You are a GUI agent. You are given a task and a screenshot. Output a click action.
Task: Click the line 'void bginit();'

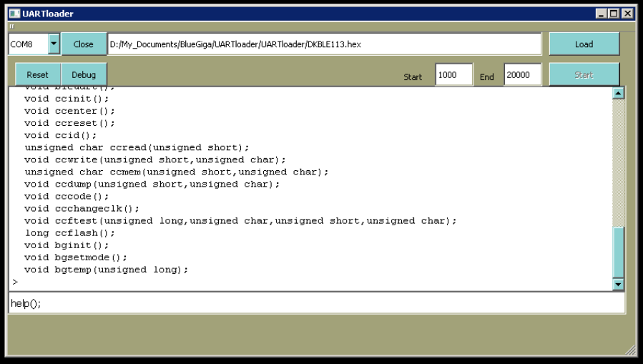(x=67, y=245)
